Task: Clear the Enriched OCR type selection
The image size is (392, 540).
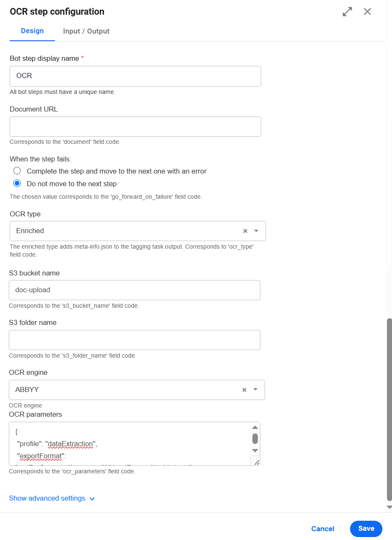Action: coord(245,231)
